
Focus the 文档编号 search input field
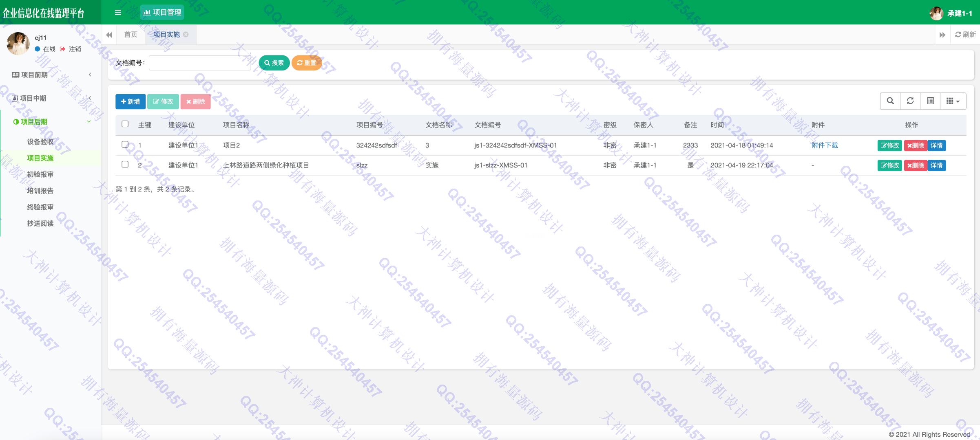(200, 63)
